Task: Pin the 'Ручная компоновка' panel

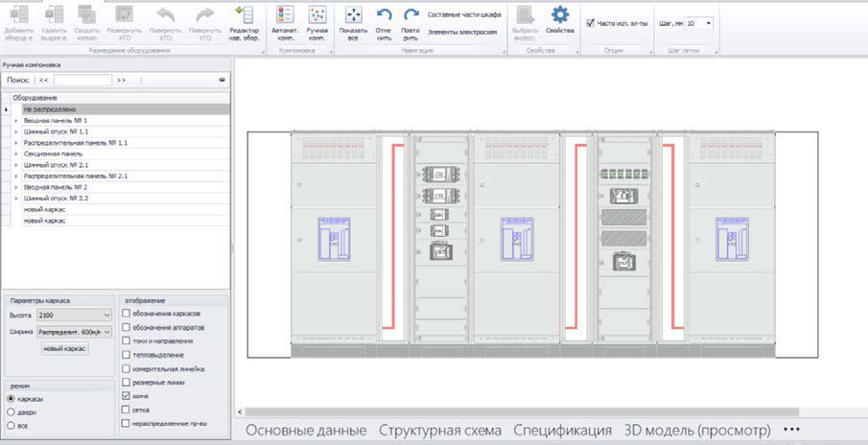Action: (x=223, y=81)
